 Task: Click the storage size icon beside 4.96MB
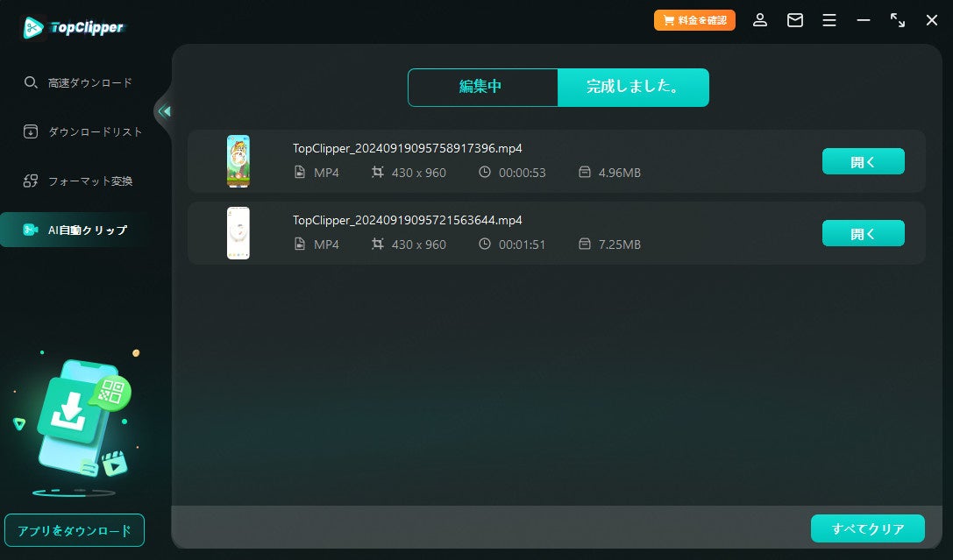coord(584,172)
